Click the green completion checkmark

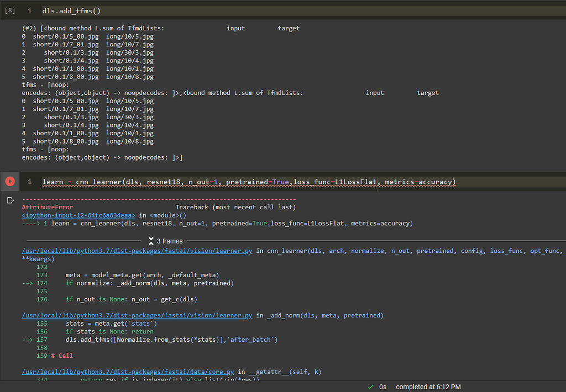click(370, 386)
